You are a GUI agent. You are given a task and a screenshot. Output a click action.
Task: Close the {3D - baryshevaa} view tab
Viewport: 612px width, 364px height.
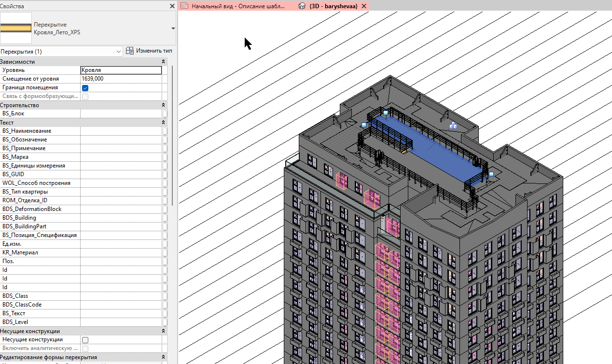click(x=364, y=6)
